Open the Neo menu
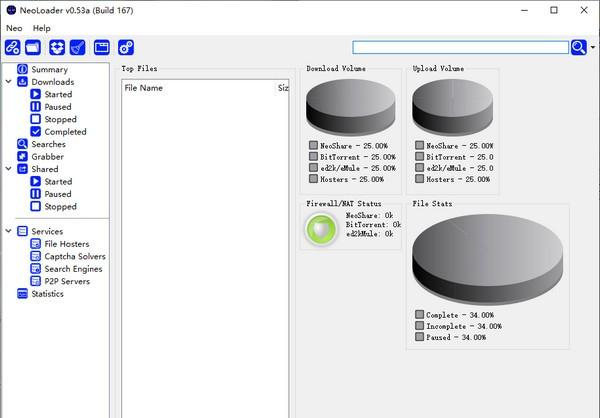 pos(14,28)
